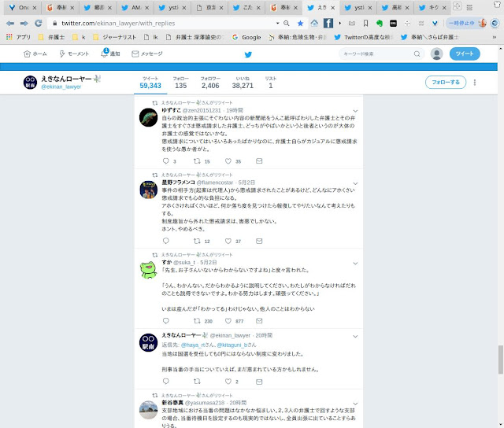This screenshot has height=428, width=504.
Task: Go back with the browser back arrow
Action: click(10, 23)
